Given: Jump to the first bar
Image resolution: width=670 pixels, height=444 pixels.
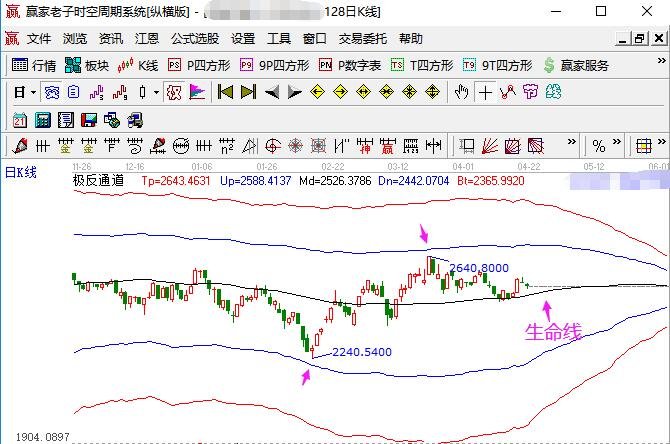Looking at the screenshot, I should click(225, 92).
